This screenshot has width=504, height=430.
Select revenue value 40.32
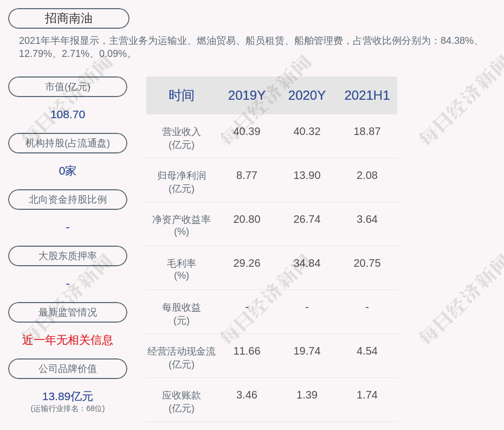coord(307,132)
